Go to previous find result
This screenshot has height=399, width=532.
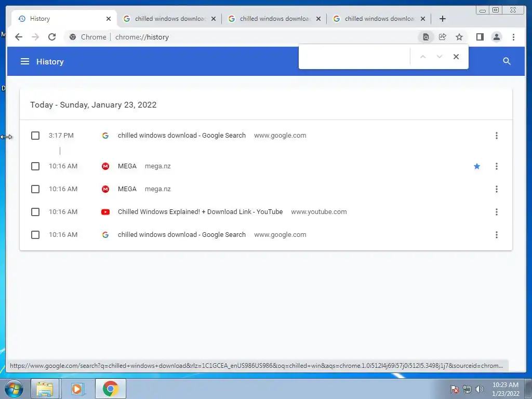(423, 57)
